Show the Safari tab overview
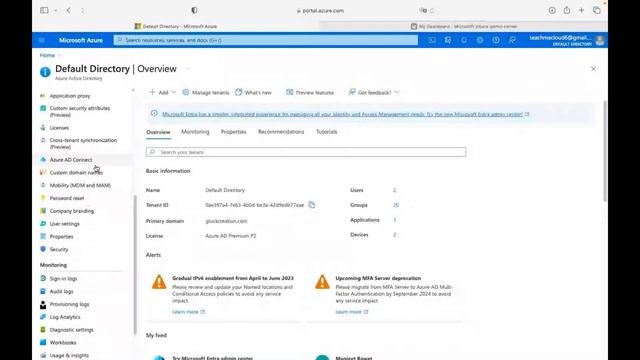The height and width of the screenshot is (360, 640). pos(596,11)
